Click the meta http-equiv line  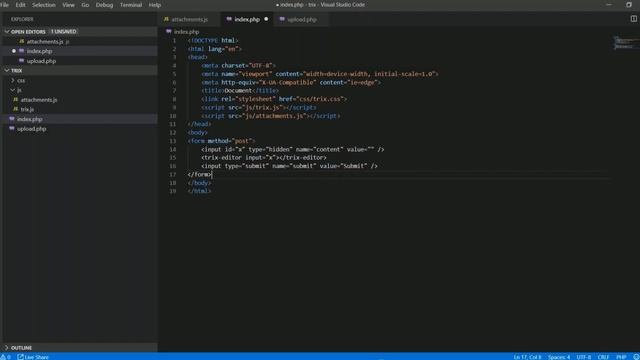[x=291, y=82]
